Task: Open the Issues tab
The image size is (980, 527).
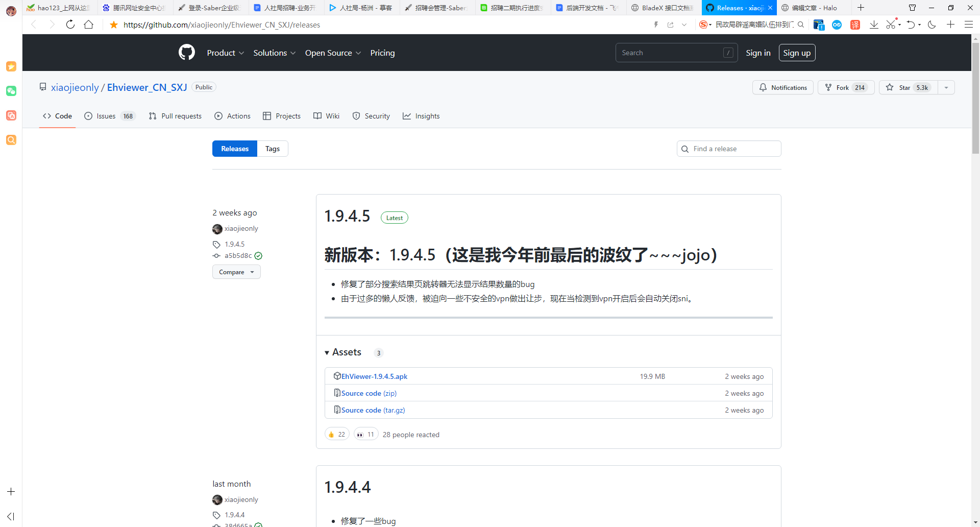Action: coord(110,116)
